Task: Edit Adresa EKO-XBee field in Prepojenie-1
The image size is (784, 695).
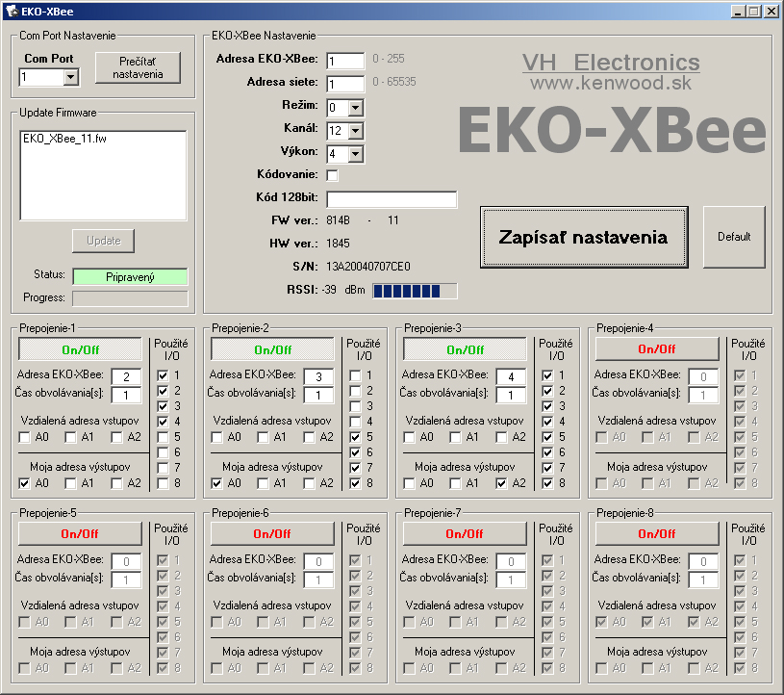Action: click(126, 376)
